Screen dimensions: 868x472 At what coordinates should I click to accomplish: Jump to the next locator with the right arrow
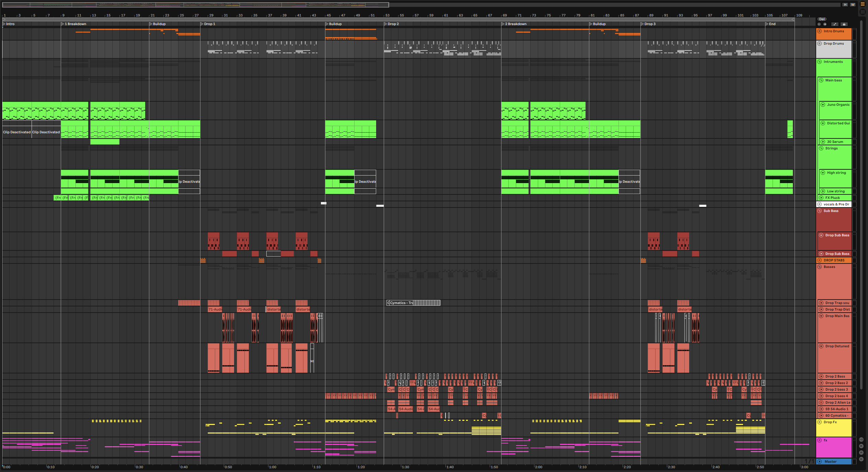pyautogui.click(x=825, y=24)
